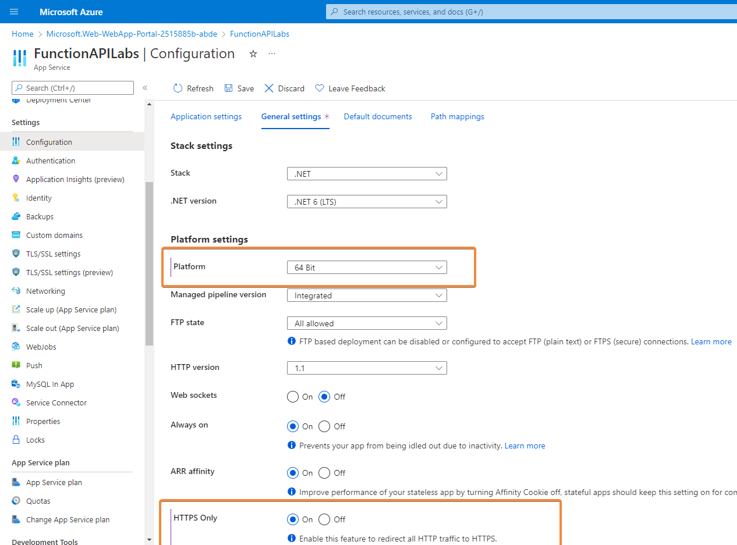Image resolution: width=737 pixels, height=545 pixels.
Task: Click the top resources search box
Action: click(x=530, y=12)
